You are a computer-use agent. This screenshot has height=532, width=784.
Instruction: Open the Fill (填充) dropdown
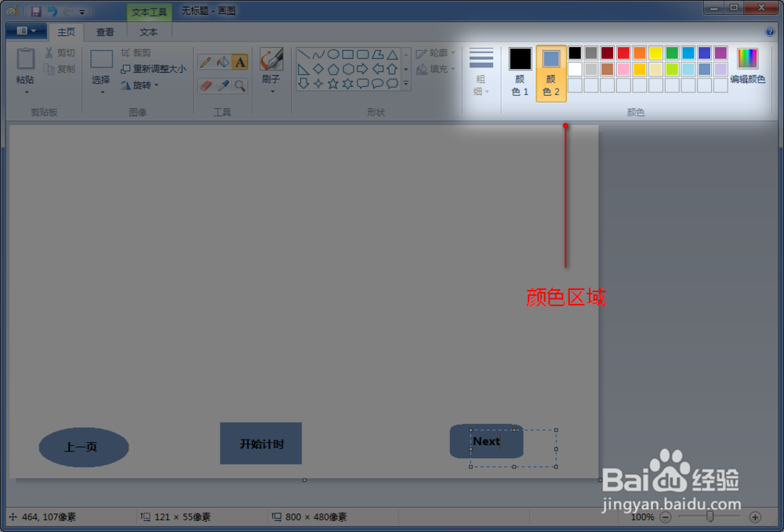click(436, 69)
